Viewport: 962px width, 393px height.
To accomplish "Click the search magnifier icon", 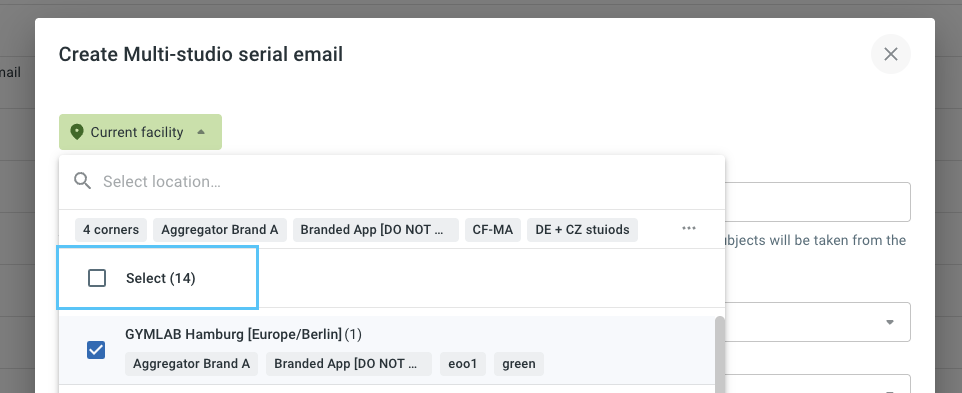I will 82,181.
